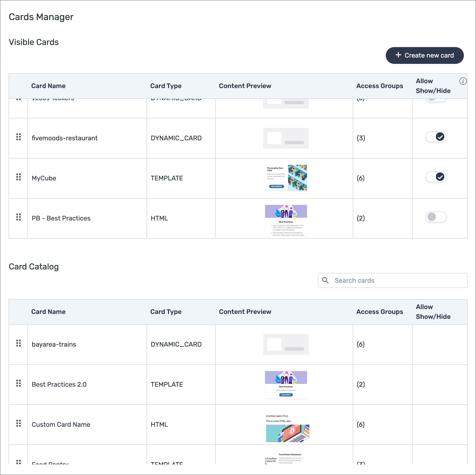This screenshot has width=476, height=475.
Task: Click the Create new card button
Action: coord(424,55)
